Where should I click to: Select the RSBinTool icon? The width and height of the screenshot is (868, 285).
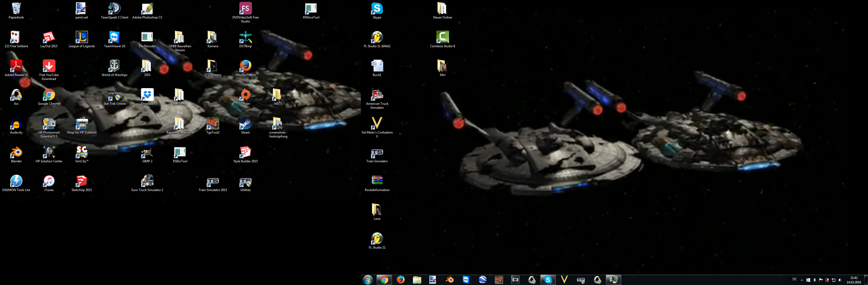[x=180, y=154]
